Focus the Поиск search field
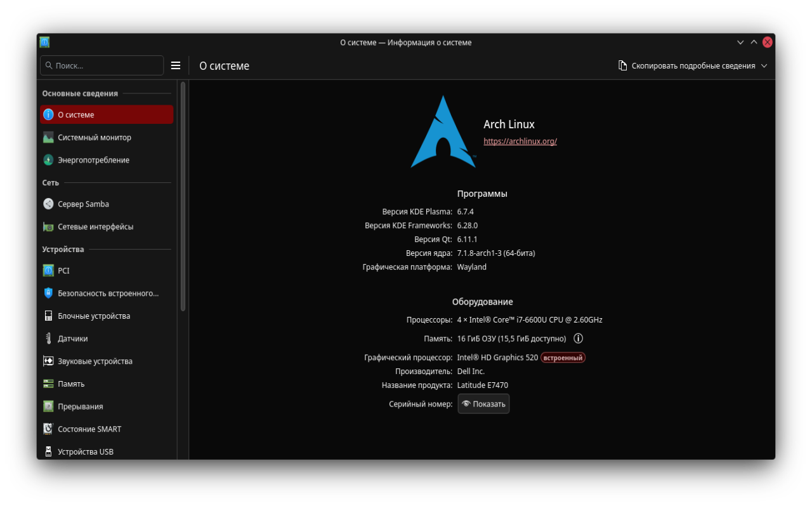This screenshot has height=508, width=812. pyautogui.click(x=102, y=65)
